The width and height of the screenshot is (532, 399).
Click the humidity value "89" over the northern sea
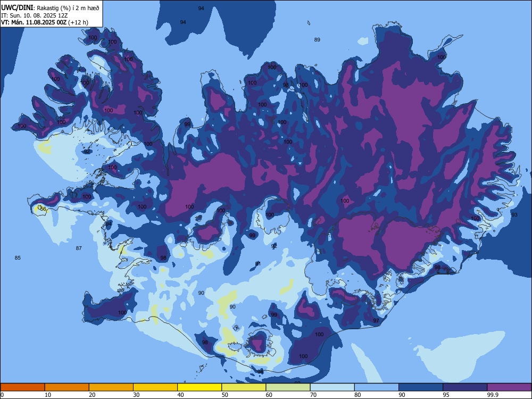point(317,40)
